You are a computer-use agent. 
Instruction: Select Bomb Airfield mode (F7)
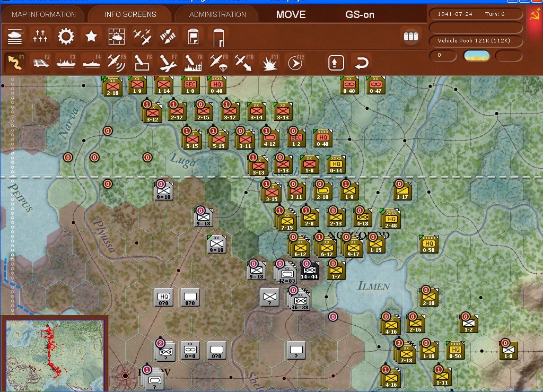[168, 63]
